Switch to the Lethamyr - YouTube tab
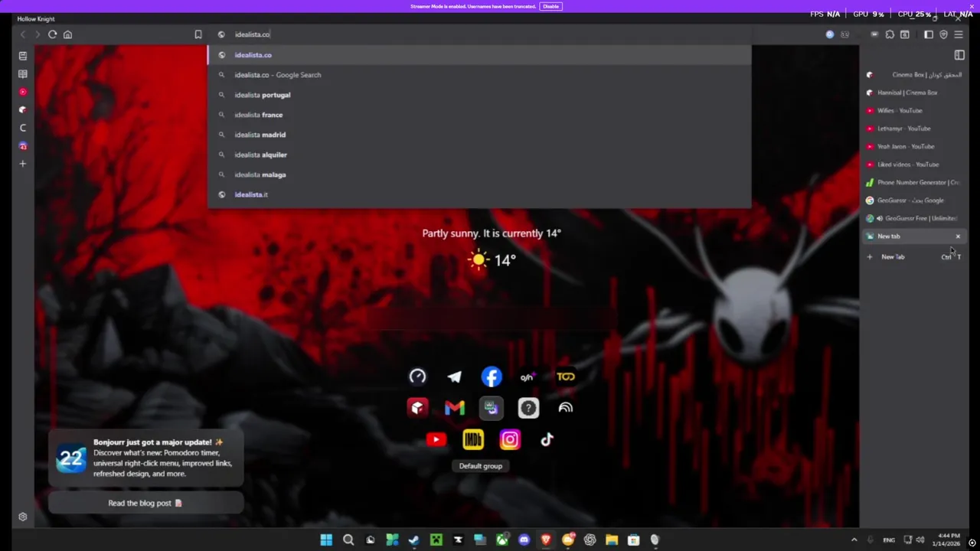The image size is (980, 551). click(913, 129)
